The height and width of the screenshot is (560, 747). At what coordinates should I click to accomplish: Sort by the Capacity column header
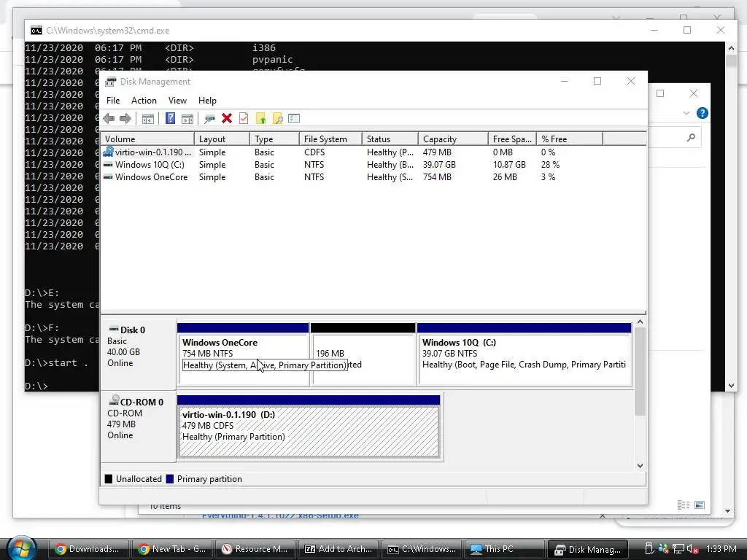(454, 139)
